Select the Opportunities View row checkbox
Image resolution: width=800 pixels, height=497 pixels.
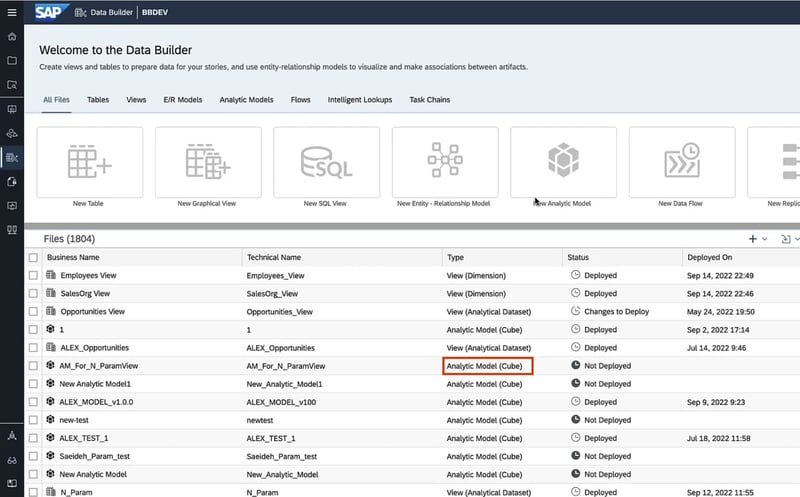[x=33, y=311]
